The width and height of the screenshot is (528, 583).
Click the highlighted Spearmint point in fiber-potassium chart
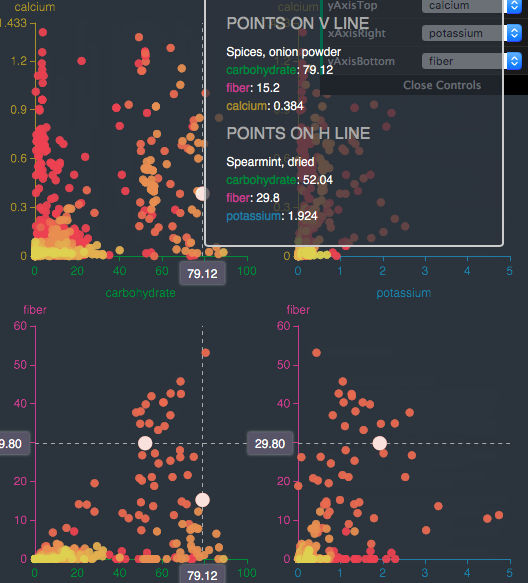(x=380, y=443)
